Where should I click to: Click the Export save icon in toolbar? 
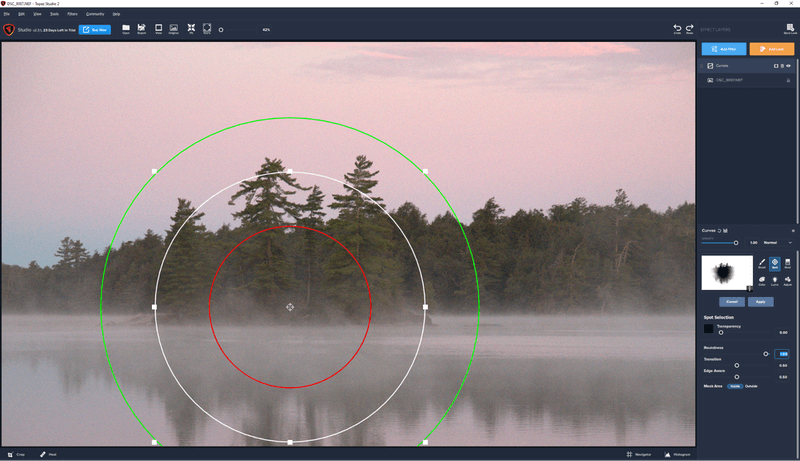142,29
